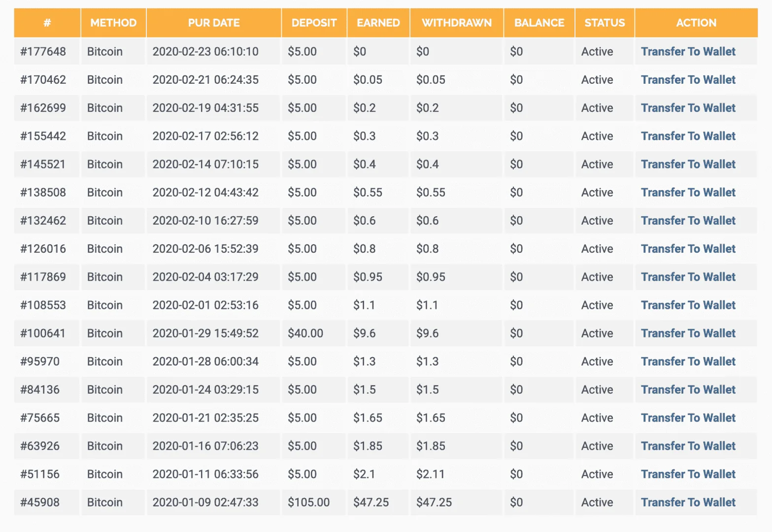Click date 2020-01-21 02:35:25
Screen dimensions: 772x532
coord(205,418)
